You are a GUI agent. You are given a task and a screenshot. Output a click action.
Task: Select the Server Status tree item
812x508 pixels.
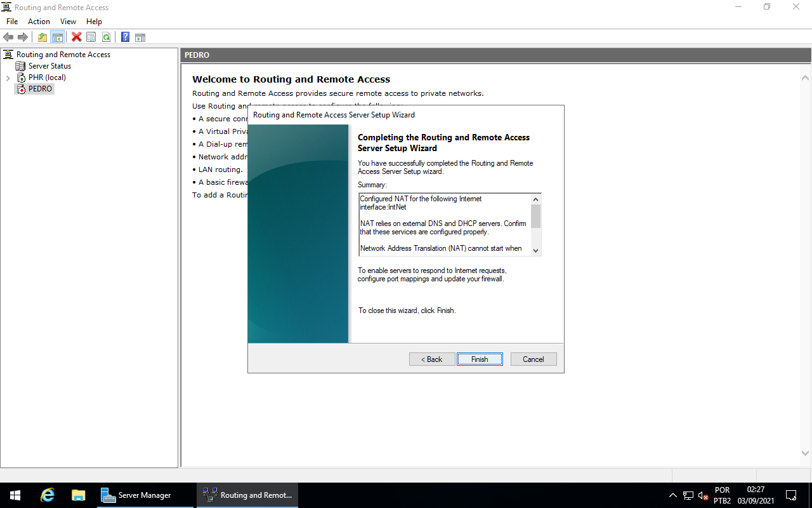click(49, 65)
